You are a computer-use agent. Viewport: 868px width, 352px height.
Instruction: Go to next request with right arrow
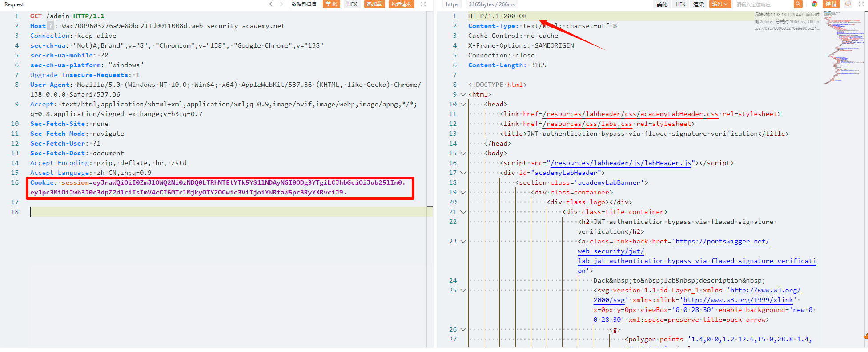pos(281,4)
